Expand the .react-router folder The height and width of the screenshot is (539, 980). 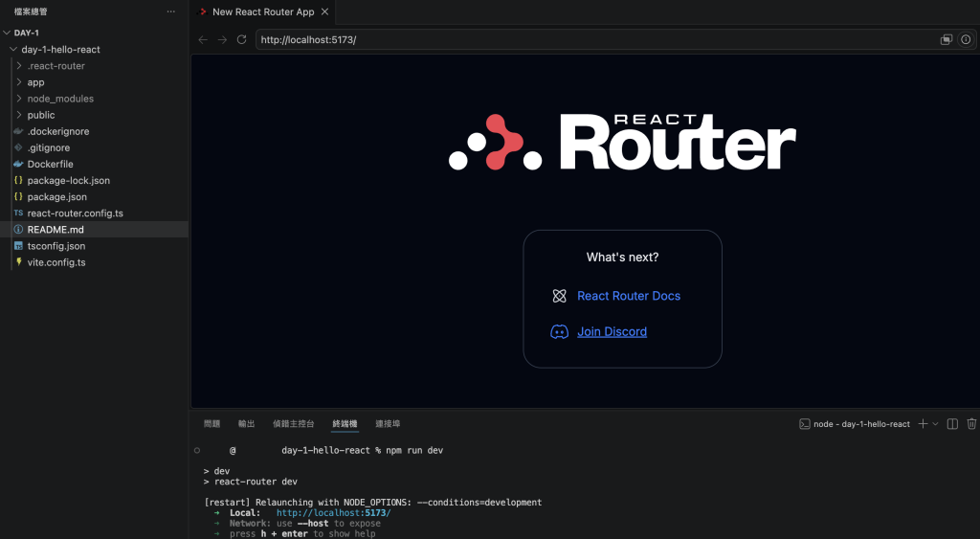click(x=19, y=66)
